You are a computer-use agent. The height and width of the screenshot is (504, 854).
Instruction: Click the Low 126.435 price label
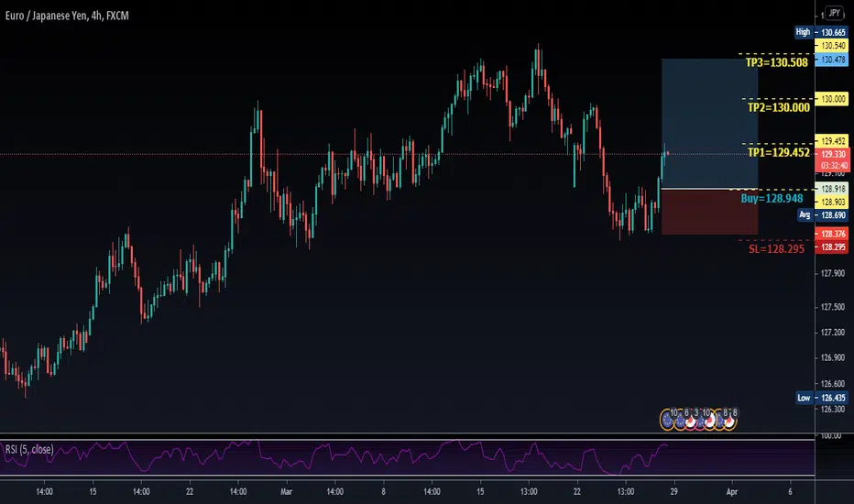pos(821,398)
